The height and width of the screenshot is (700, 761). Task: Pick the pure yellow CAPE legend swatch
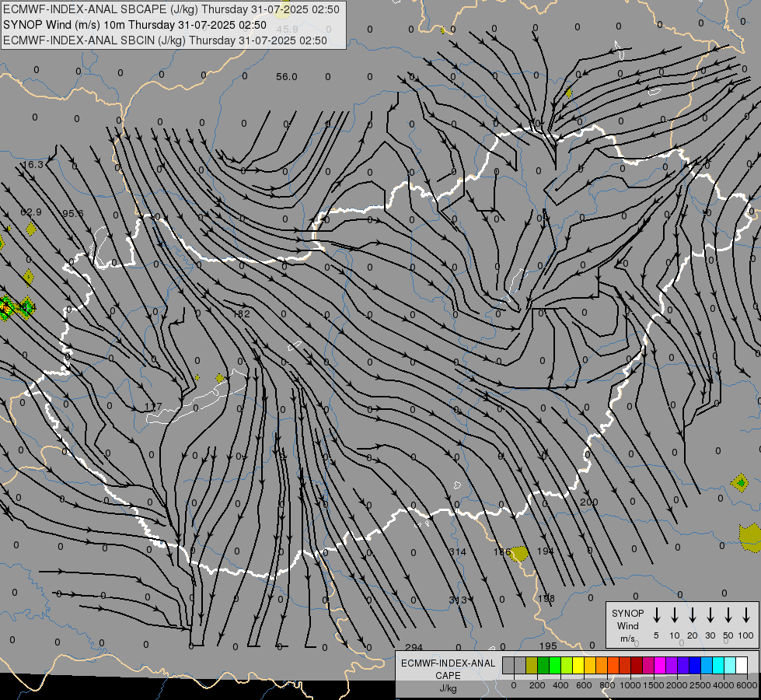578,665
